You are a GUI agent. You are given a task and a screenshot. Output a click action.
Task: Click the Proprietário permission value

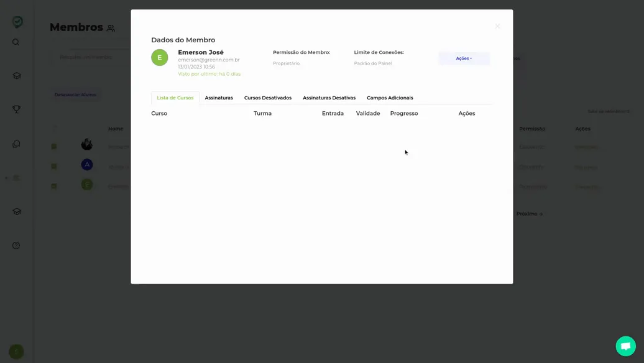click(x=287, y=63)
